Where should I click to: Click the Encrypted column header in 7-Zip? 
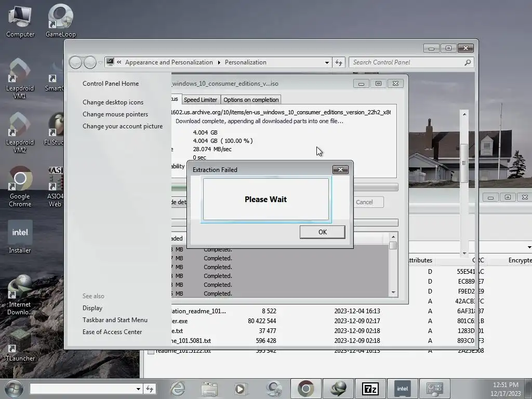click(x=520, y=260)
